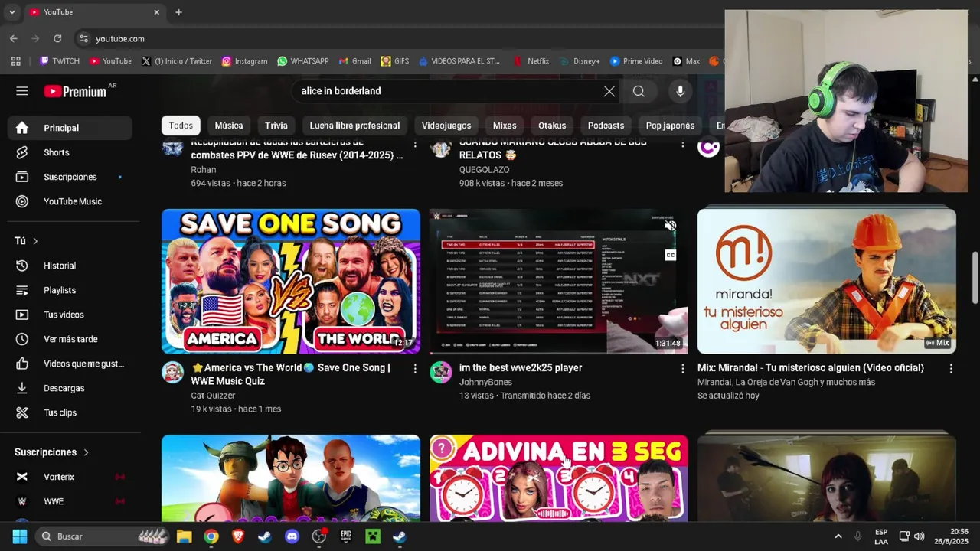
Task: Clear the search text with the X icon
Action: [x=609, y=91]
